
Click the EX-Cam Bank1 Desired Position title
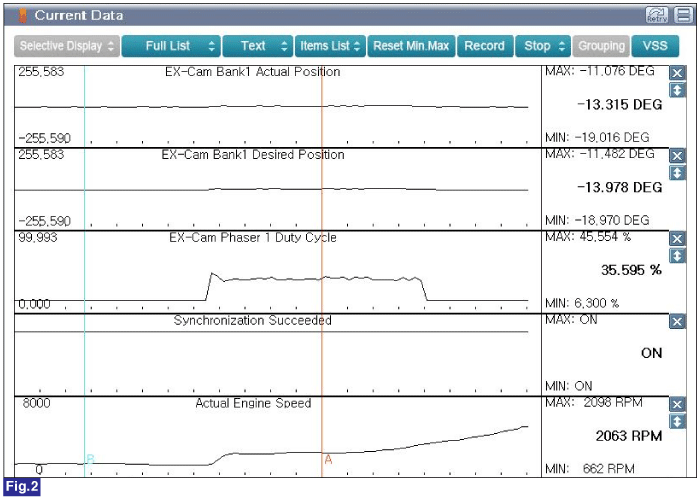coord(253,155)
